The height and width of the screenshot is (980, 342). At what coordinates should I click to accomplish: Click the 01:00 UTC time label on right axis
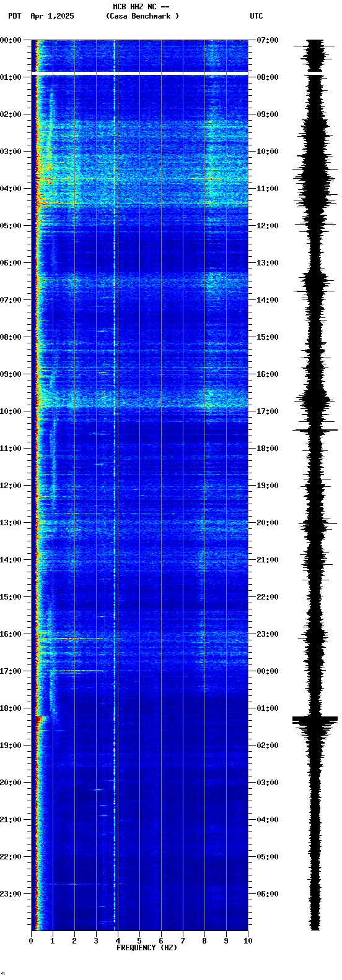268,708
